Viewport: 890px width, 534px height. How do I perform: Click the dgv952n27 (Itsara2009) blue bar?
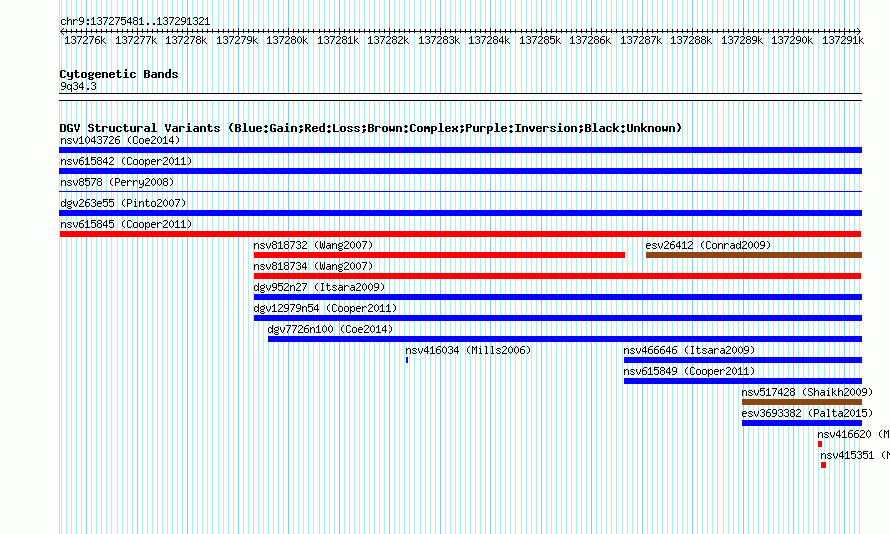[x=558, y=297]
